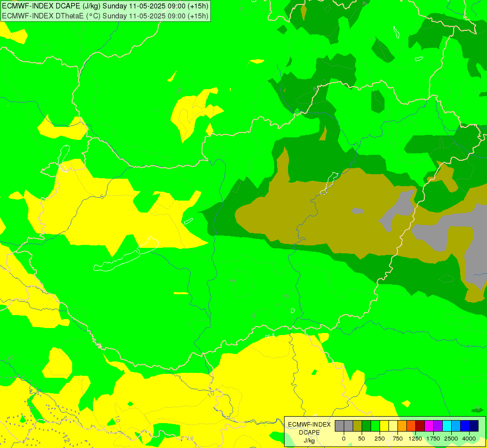Click the grey legend swatch right of 0 tick
Viewport: 487px width, 448px height.
(349, 426)
